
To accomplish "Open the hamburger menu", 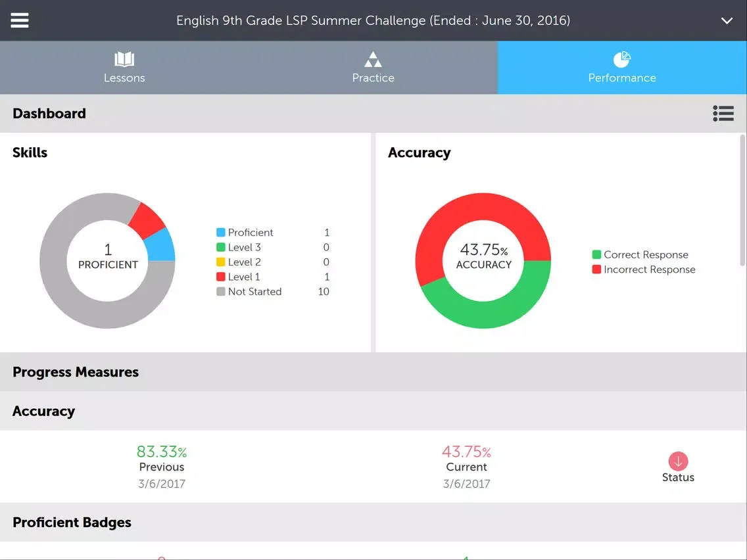I will pos(20,20).
